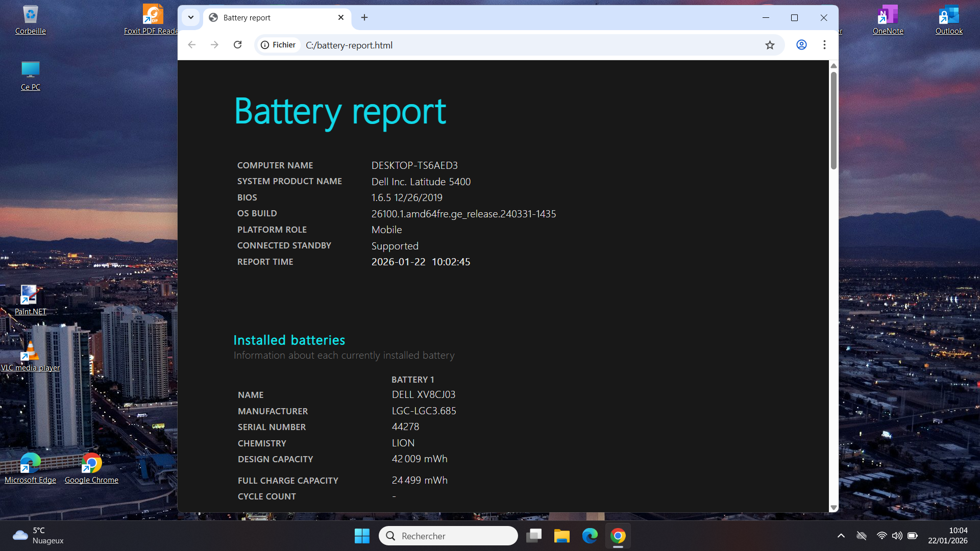
Task: Select the Battery report tab
Action: pyautogui.click(x=277, y=17)
